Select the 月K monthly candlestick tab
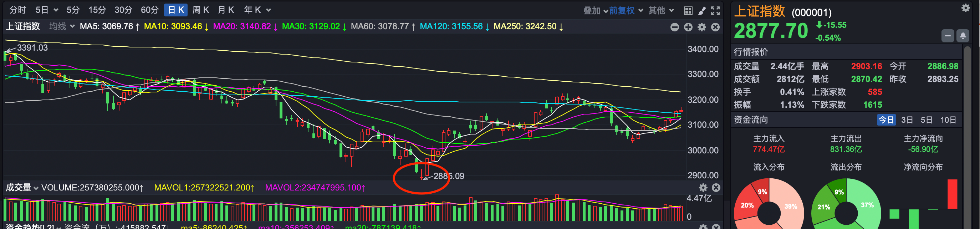Screen dimensions: 980x229 coord(226,10)
